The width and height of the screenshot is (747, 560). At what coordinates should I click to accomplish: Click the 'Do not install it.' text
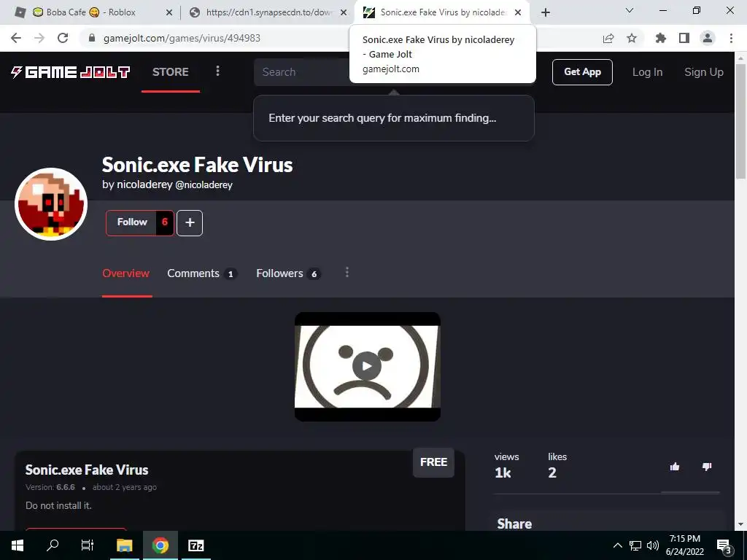point(58,506)
